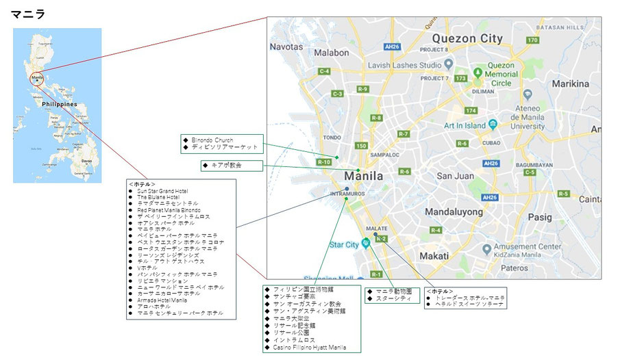Select the route 150 shield
Viewport: 644px width, 362px height.
point(361,146)
